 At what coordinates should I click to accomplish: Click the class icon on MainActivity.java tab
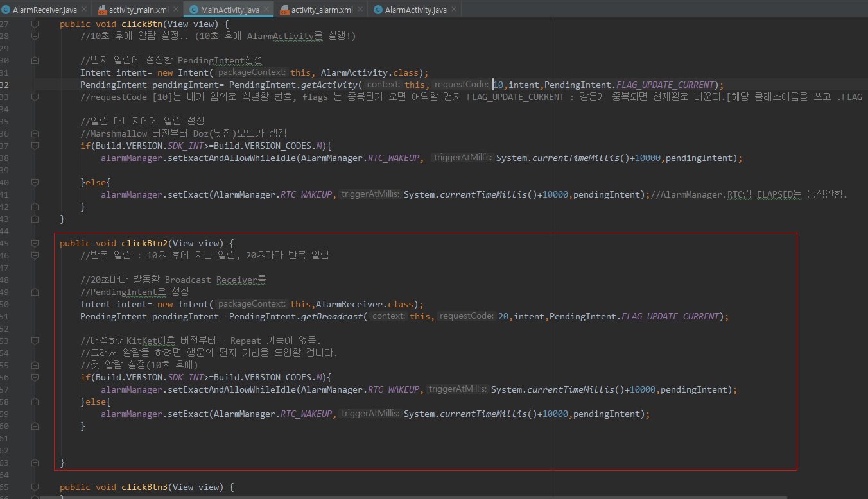[193, 10]
